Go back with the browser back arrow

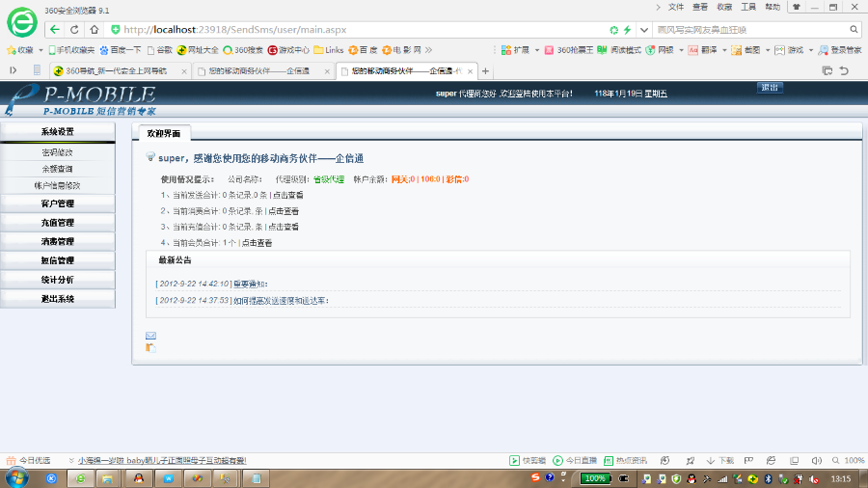(54, 29)
